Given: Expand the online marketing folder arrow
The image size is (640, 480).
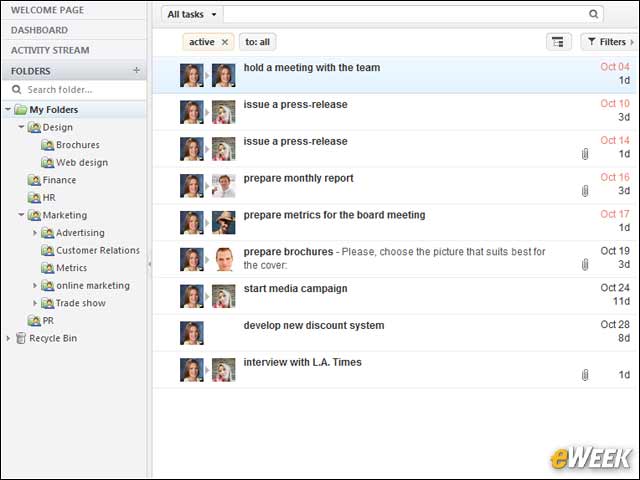Looking at the screenshot, I should tap(35, 285).
